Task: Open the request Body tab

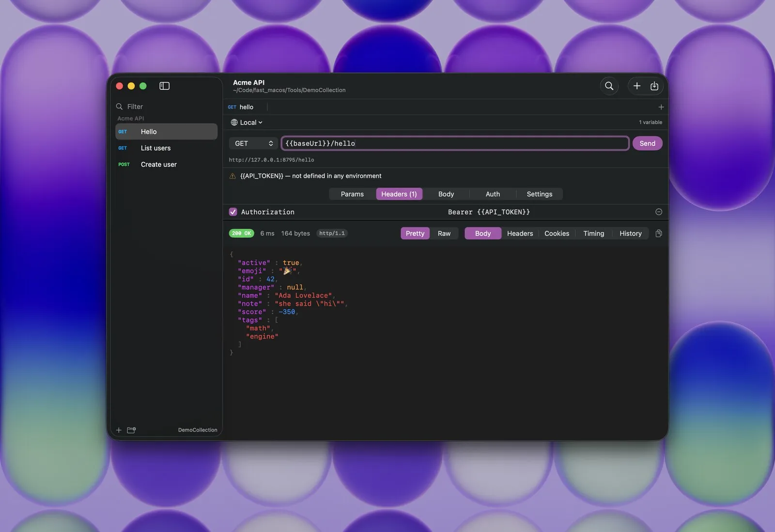Action: [446, 194]
